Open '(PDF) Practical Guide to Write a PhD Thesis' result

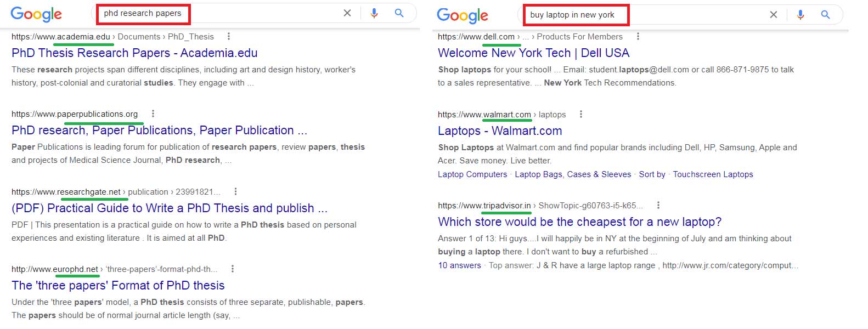170,208
